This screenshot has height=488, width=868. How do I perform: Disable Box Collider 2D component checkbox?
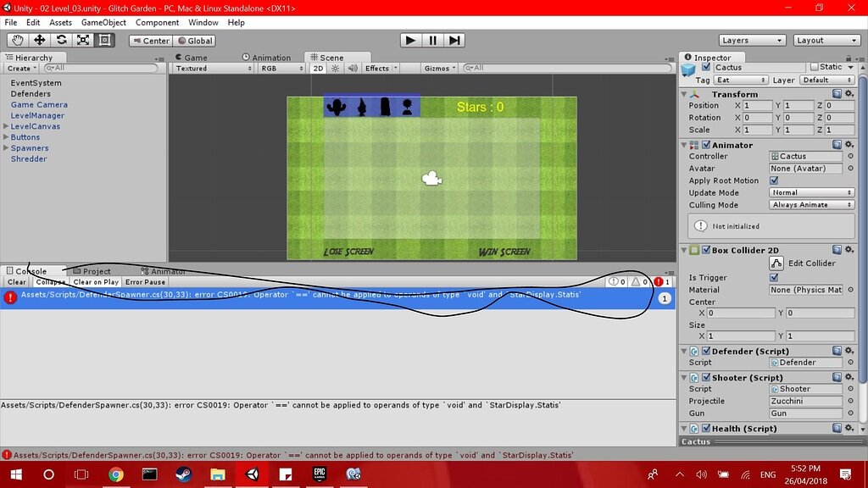click(x=706, y=250)
